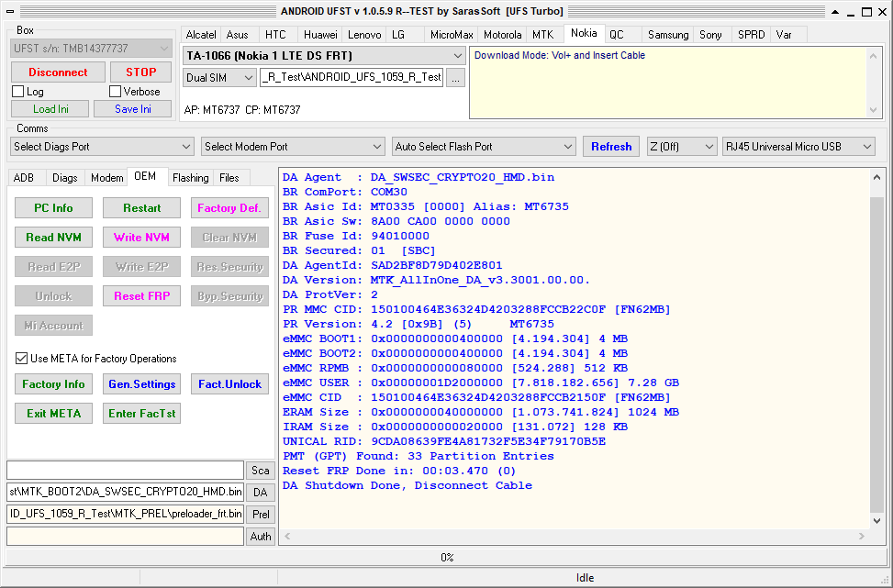Click the log pane scroll down arrow
Image resolution: width=893 pixels, height=588 pixels.
point(877,521)
